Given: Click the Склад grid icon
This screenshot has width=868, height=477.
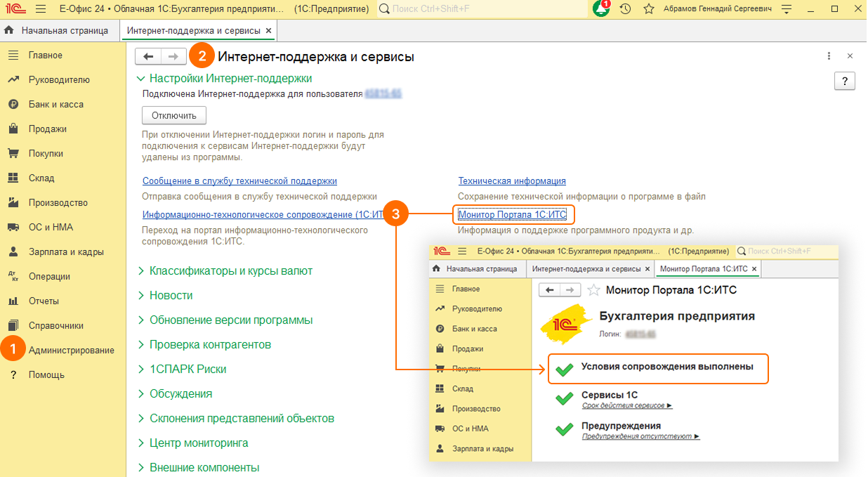Looking at the screenshot, I should point(13,178).
